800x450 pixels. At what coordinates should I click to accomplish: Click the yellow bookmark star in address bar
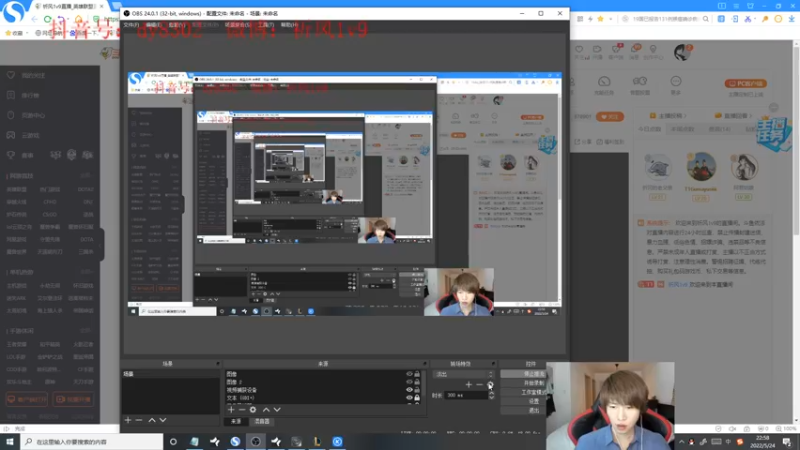click(601, 19)
